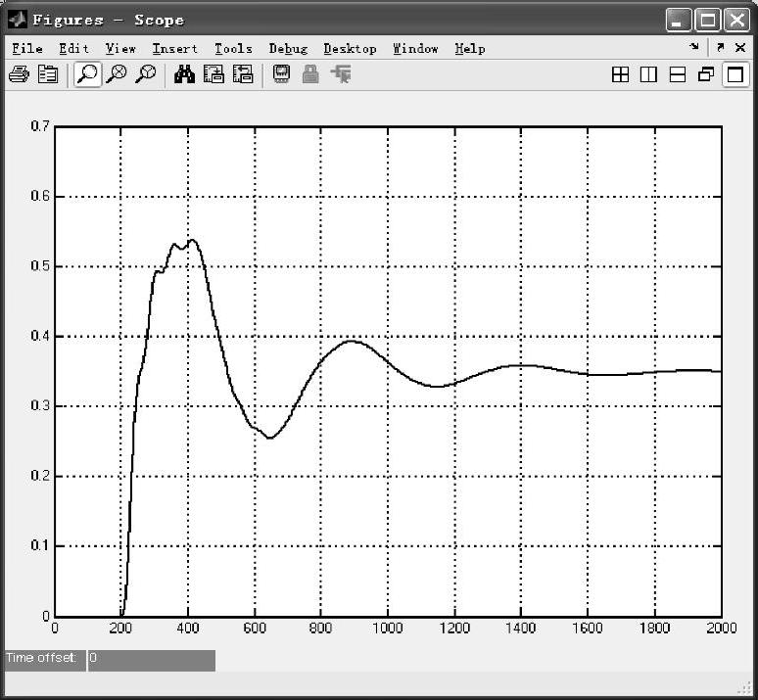Image resolution: width=758 pixels, height=700 pixels.
Task: Click the MATLAB icon in the title bar
Action: click(18, 20)
